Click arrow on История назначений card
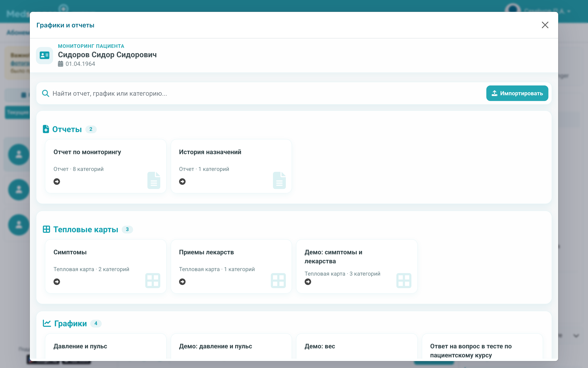 point(182,182)
